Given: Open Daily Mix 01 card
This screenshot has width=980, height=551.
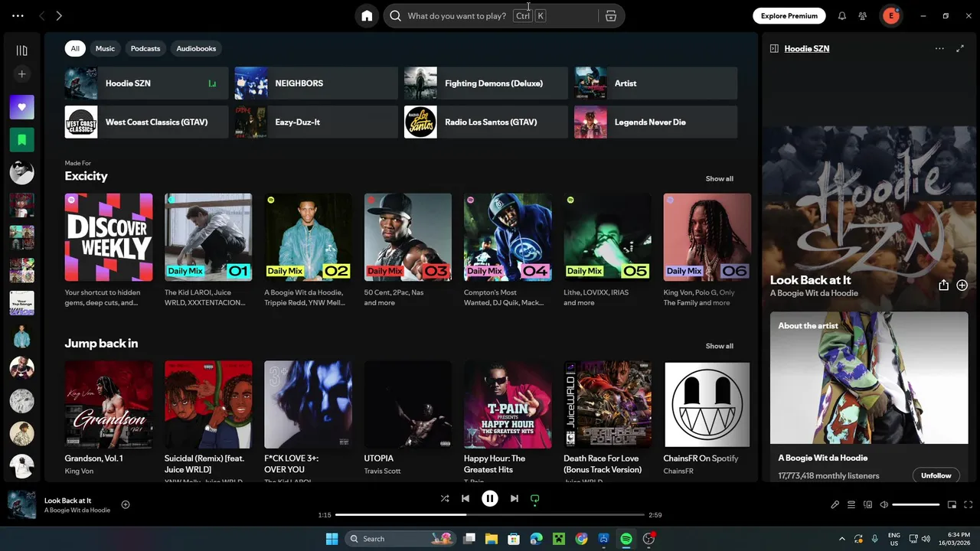Looking at the screenshot, I should point(208,251).
